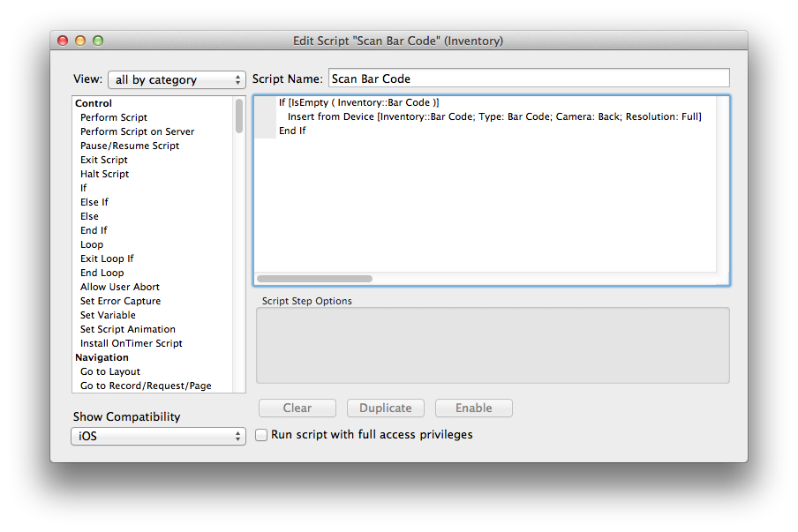Enable Run script with full access privileges
Viewport: 798px width, 532px height.
(x=261, y=435)
